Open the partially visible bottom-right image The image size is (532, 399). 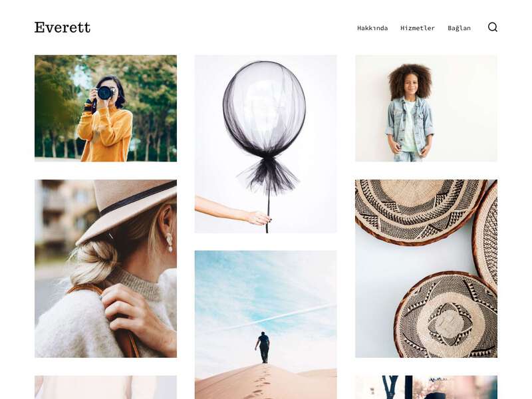(x=426, y=387)
